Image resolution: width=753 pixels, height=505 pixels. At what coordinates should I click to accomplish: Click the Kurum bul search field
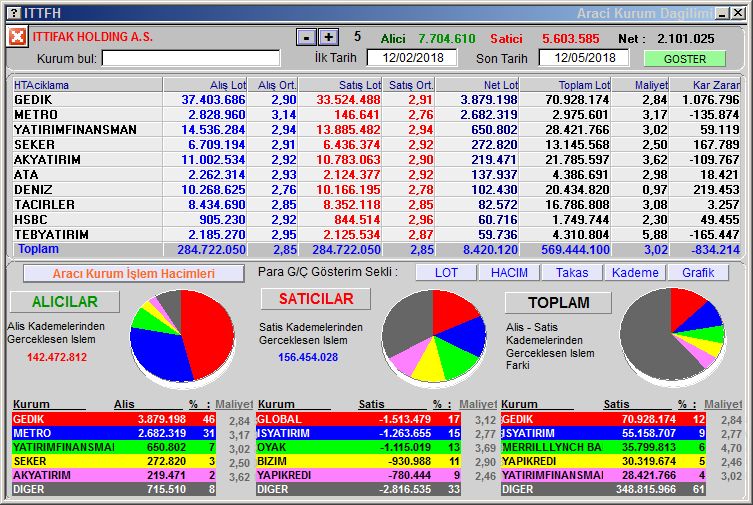tap(191, 59)
